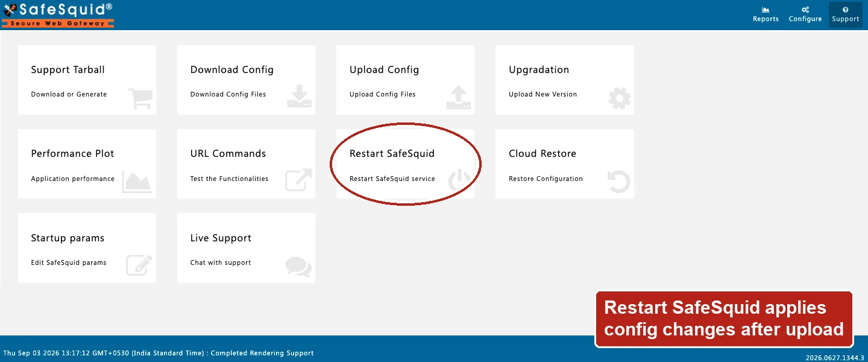Open the Download Config card

[x=246, y=80]
